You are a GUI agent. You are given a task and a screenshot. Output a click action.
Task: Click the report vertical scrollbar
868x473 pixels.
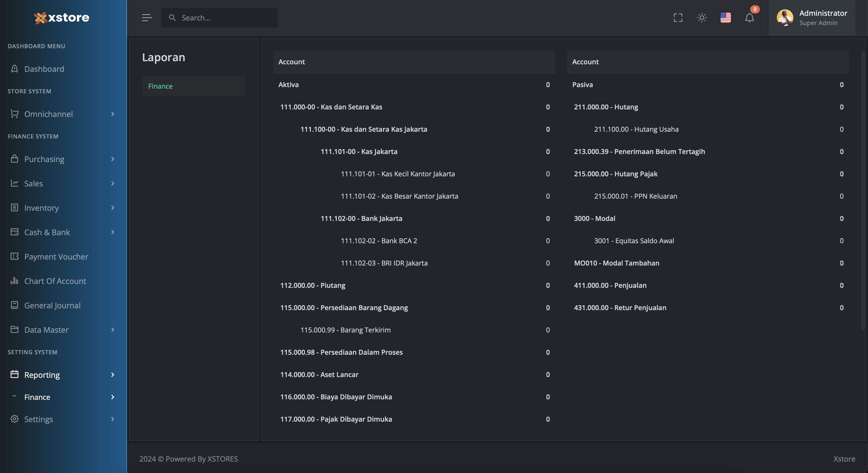coord(863,191)
